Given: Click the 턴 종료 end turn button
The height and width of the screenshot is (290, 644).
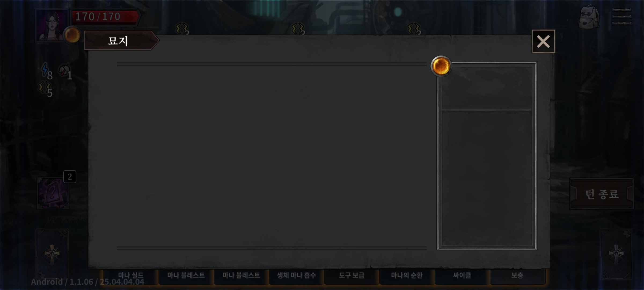Looking at the screenshot, I should (602, 194).
